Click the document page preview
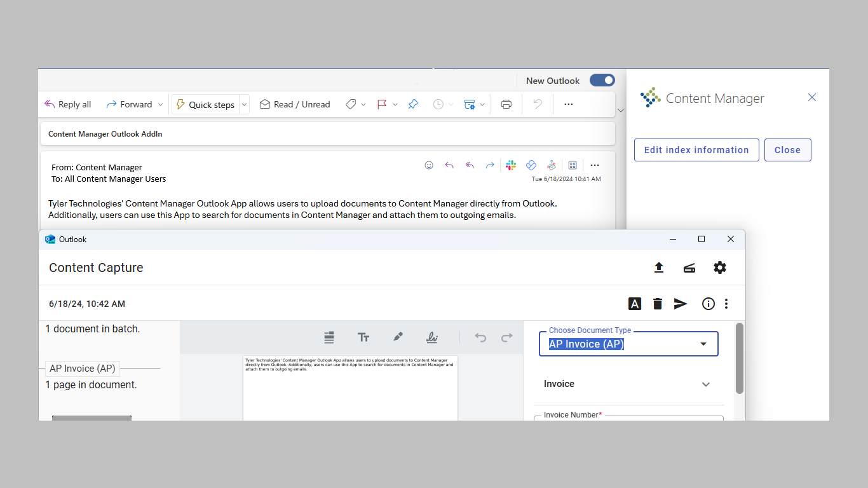The image size is (868, 488). click(350, 388)
